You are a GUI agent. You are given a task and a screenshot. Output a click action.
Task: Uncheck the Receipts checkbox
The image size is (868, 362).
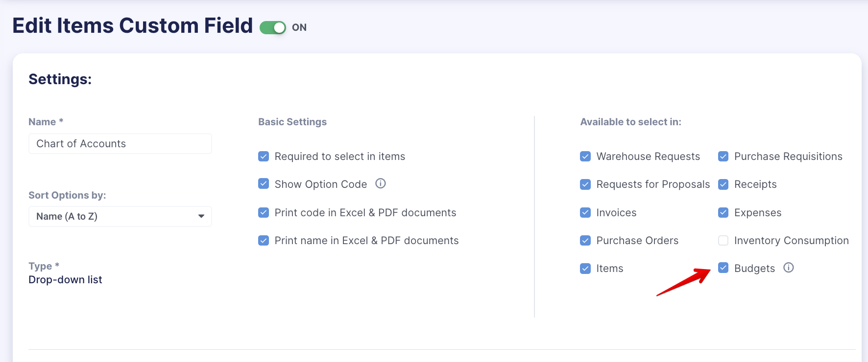[x=723, y=184]
